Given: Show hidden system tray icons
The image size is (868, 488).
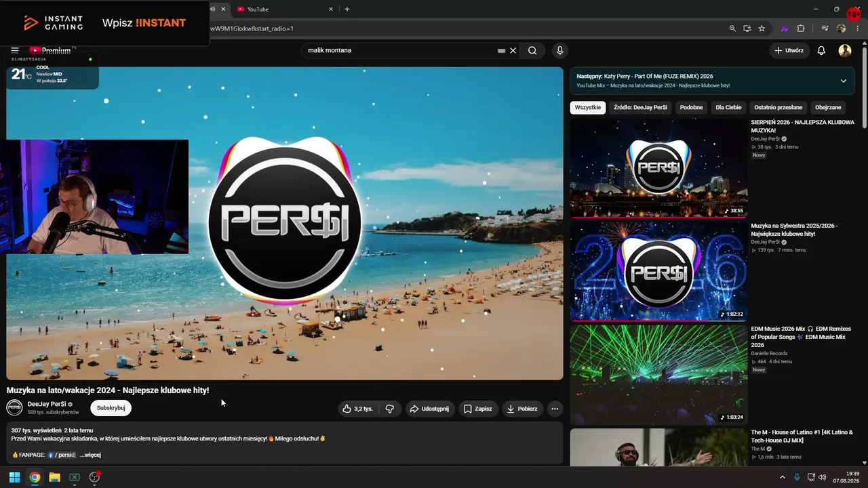Looking at the screenshot, I should pos(782,477).
